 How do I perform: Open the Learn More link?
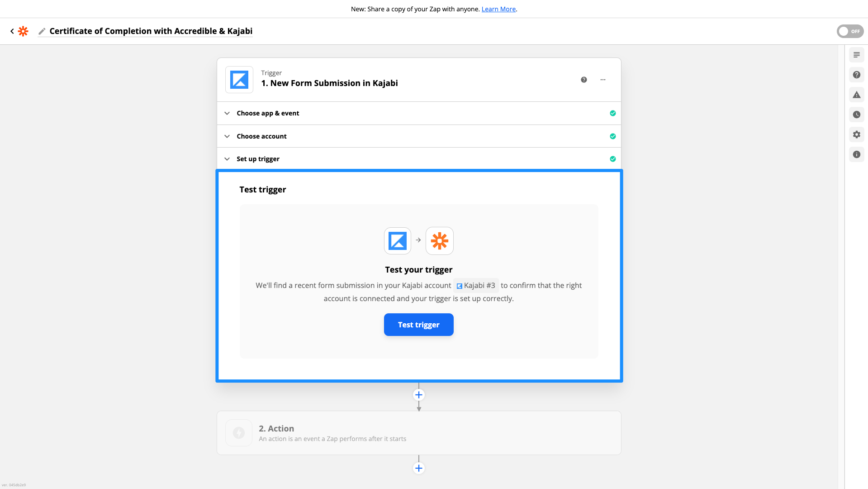pyautogui.click(x=498, y=9)
